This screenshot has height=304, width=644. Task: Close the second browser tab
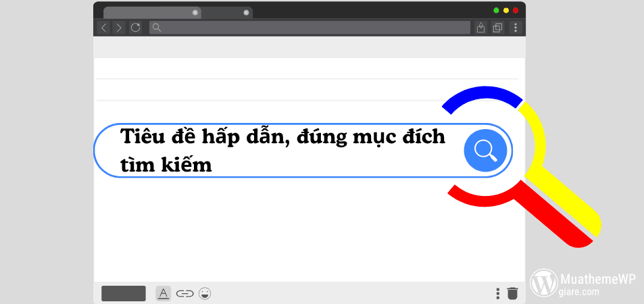click(246, 13)
